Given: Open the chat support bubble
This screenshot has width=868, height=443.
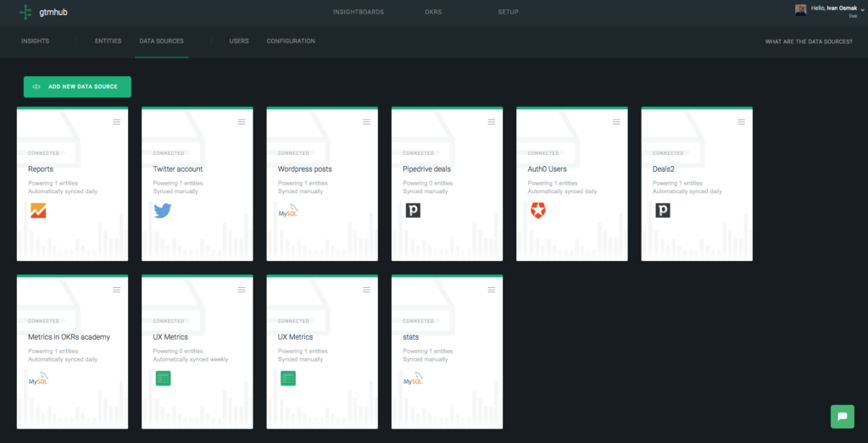Looking at the screenshot, I should click(x=842, y=417).
